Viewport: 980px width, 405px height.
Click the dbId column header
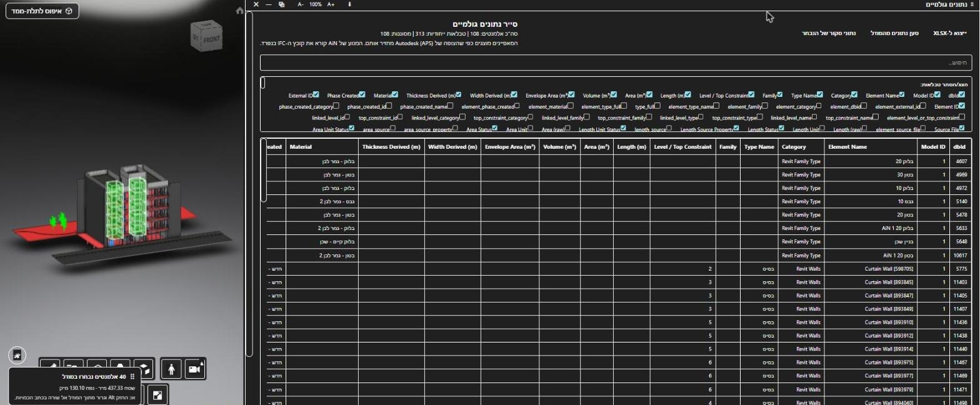(x=959, y=147)
